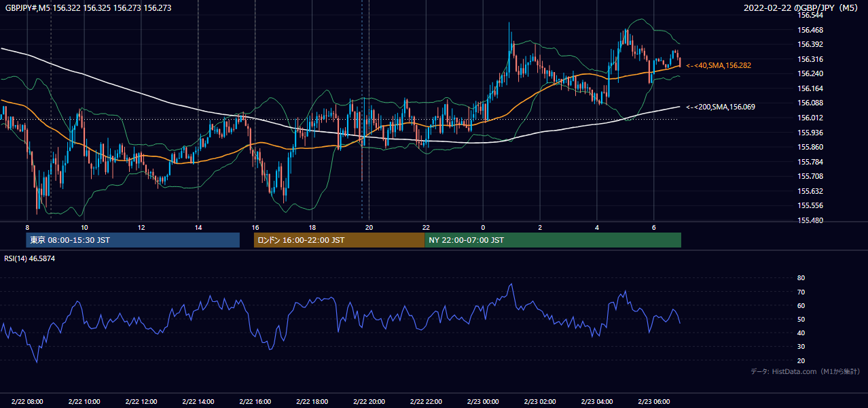Click hour tick '14' under price chart
Image resolution: width=868 pixels, height=408 pixels.
[198, 227]
